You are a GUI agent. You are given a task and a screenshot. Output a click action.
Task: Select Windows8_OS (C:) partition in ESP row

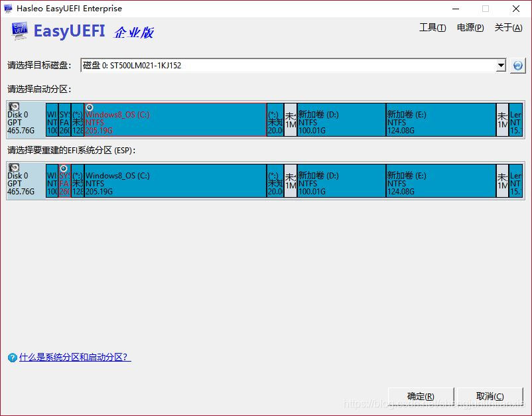click(175, 181)
